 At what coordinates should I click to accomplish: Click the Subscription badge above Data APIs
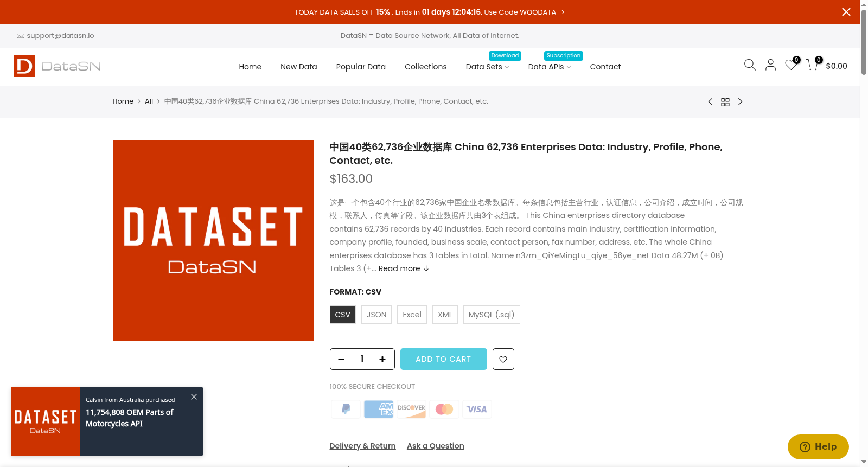[564, 55]
